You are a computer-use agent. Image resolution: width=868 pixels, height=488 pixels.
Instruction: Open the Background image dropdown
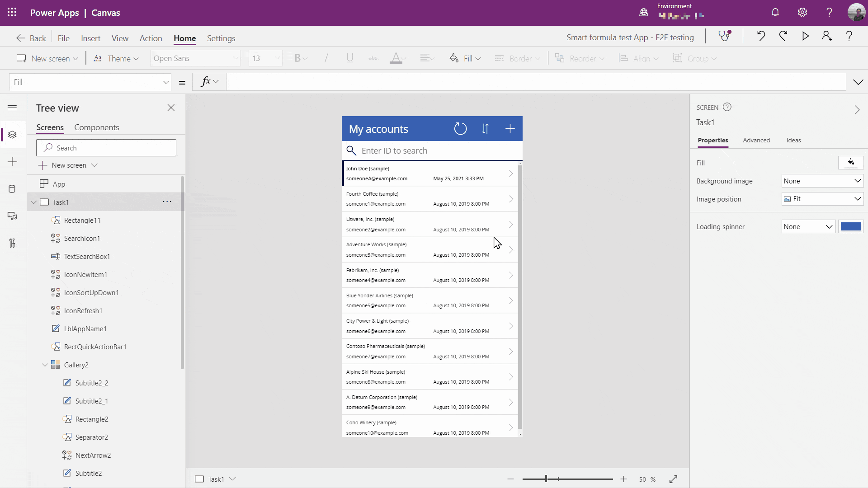822,181
